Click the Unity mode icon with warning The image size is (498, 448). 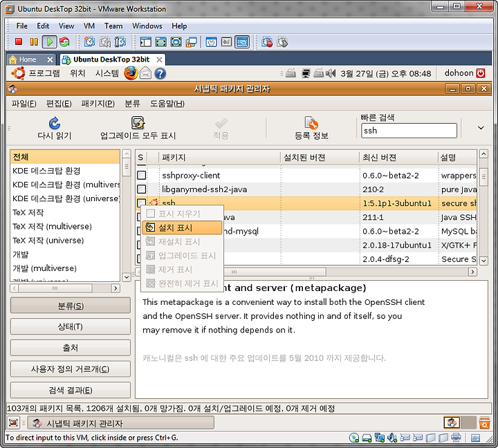[x=192, y=42]
